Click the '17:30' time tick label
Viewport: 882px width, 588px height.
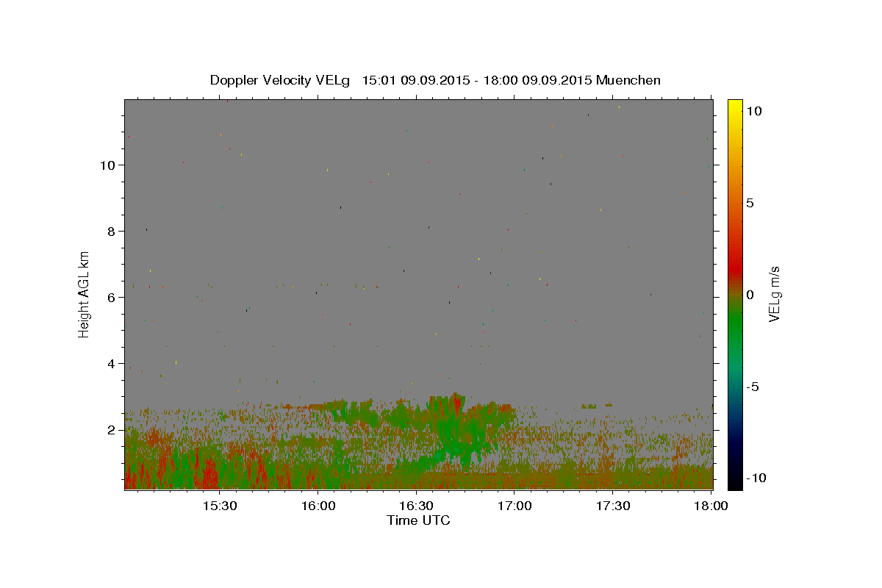pos(613,506)
